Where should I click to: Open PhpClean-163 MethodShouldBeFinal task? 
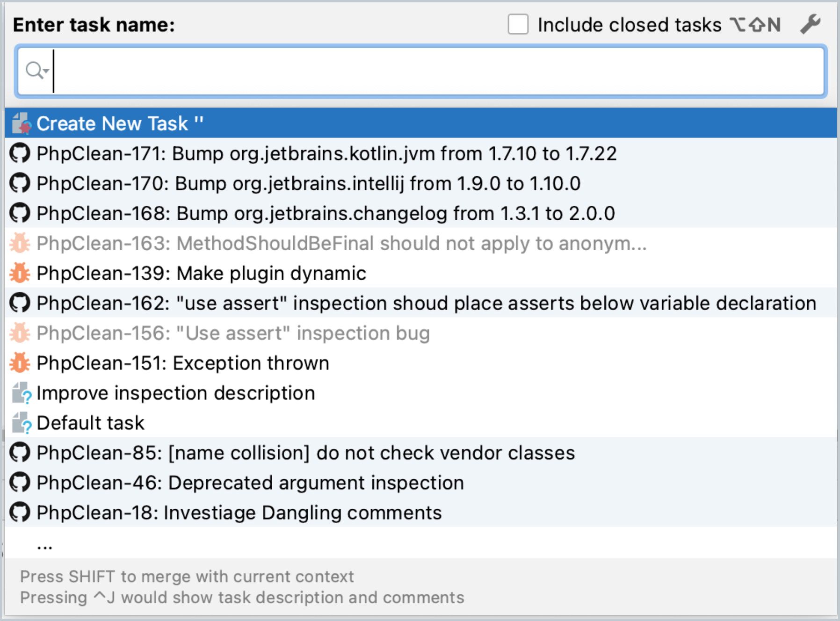(421, 243)
